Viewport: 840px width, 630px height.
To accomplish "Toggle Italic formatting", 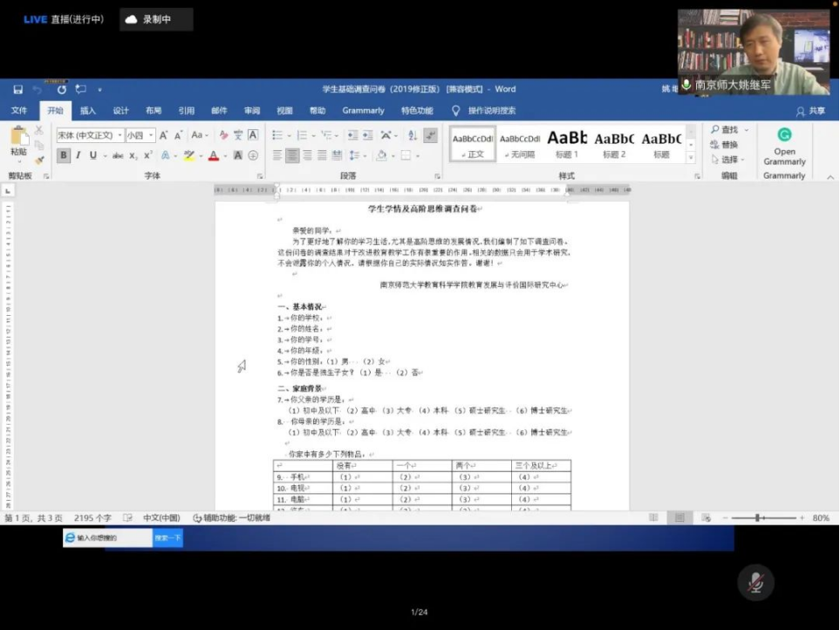I will [79, 155].
